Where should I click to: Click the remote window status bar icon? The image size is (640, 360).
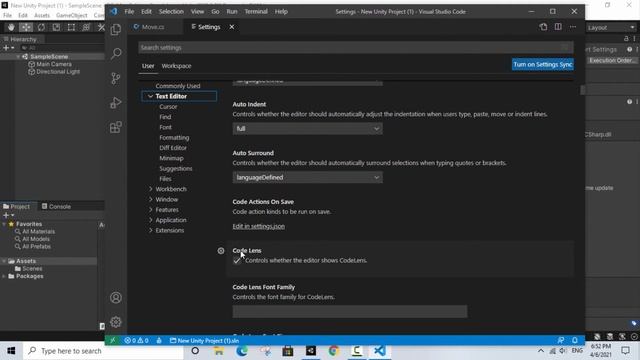pos(113,340)
